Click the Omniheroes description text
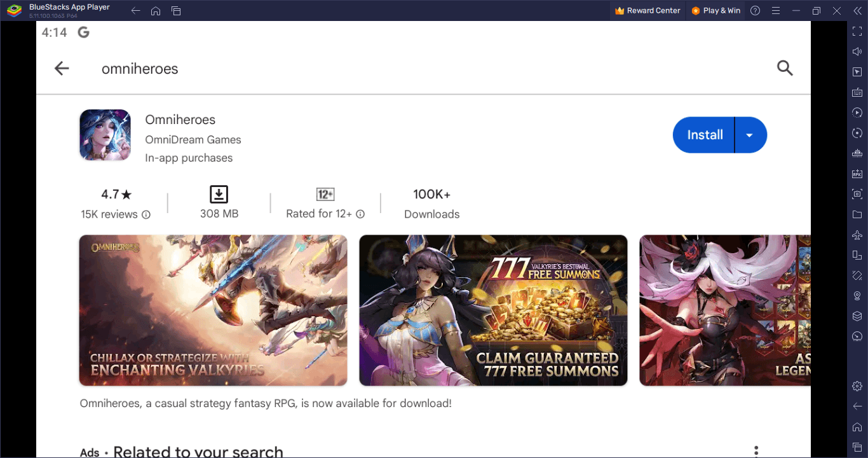The image size is (868, 458). pyautogui.click(x=266, y=403)
